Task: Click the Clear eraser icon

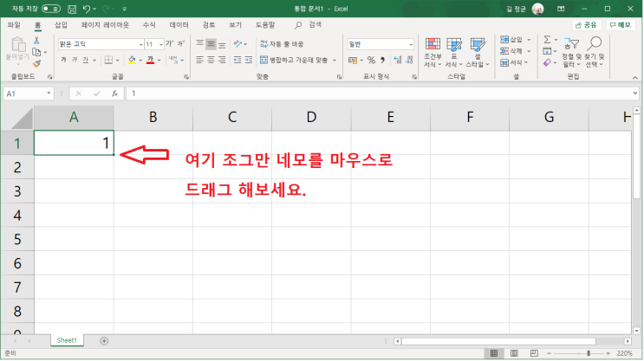Action: point(547,63)
